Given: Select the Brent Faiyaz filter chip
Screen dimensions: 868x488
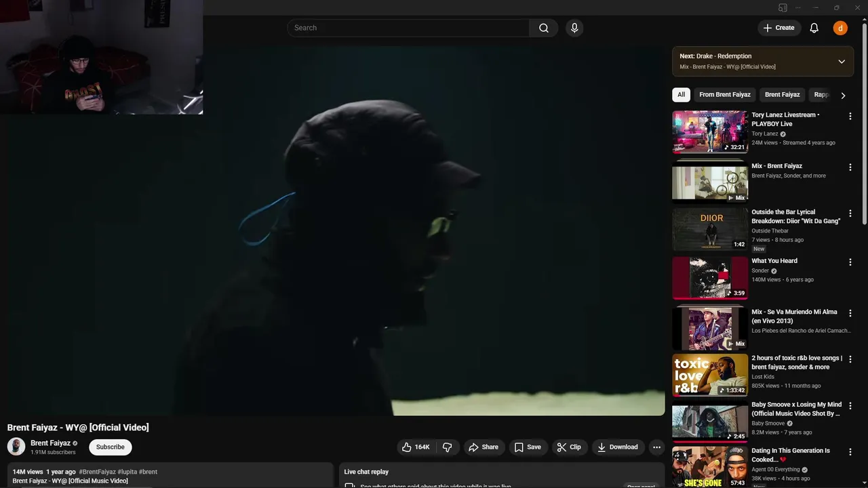Looking at the screenshot, I should 783,95.
